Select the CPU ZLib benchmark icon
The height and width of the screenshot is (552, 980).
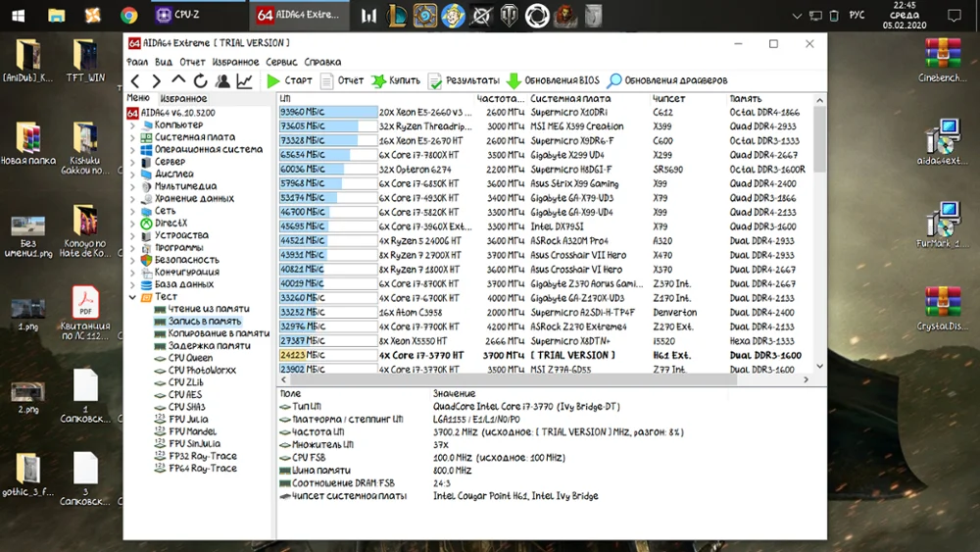[160, 382]
